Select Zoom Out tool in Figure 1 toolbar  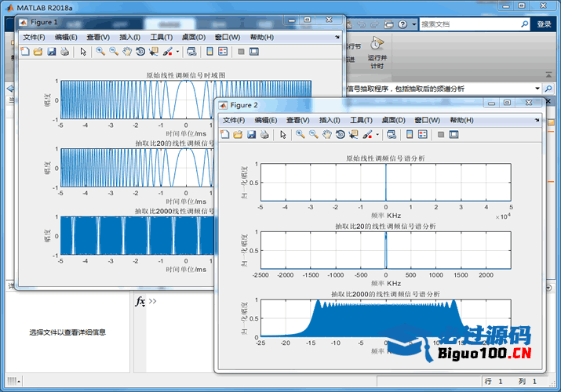114,52
